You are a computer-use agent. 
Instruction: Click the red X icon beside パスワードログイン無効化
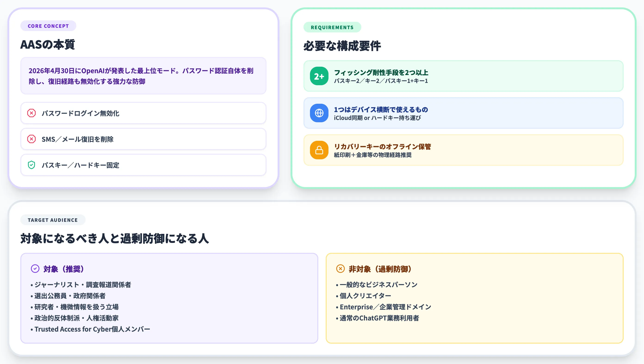click(x=31, y=113)
